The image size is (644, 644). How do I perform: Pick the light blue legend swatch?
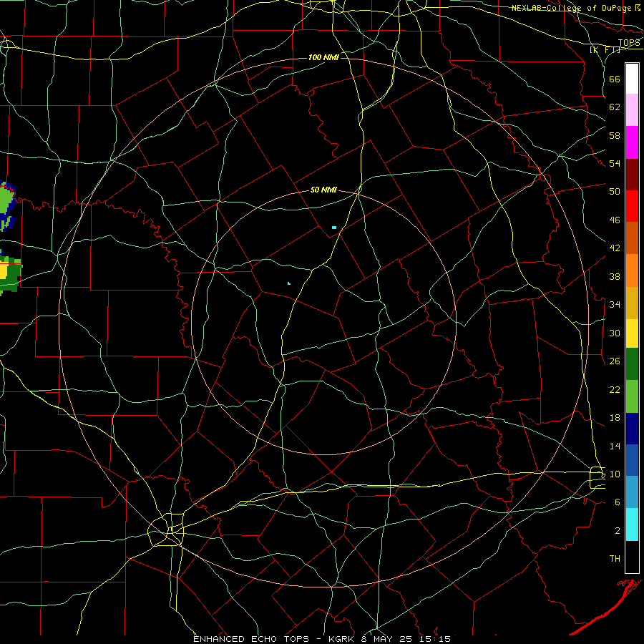pos(632,492)
